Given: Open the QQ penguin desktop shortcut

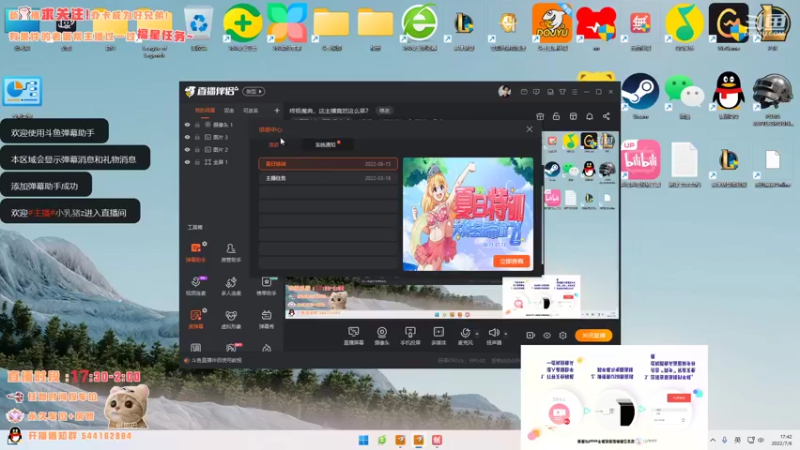Looking at the screenshot, I should click(729, 95).
